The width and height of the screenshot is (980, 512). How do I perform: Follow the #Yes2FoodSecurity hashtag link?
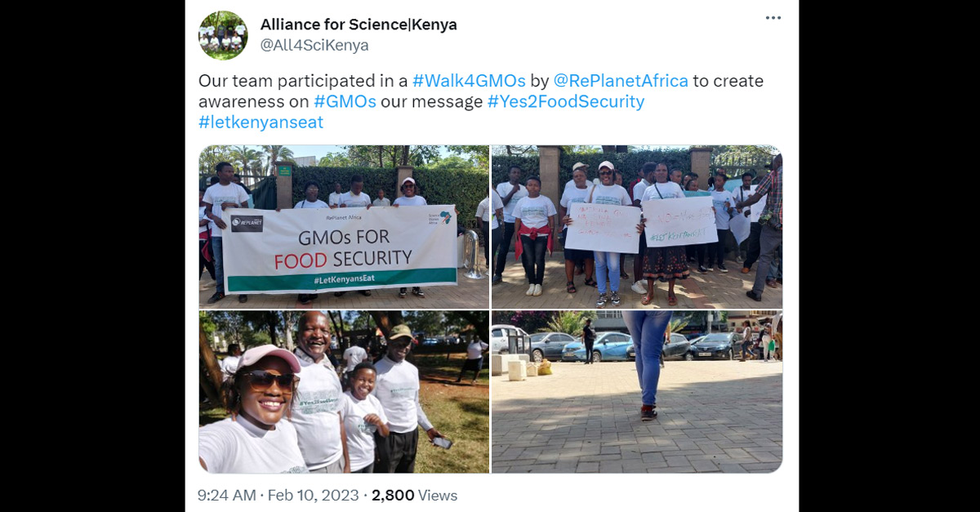pyautogui.click(x=566, y=101)
